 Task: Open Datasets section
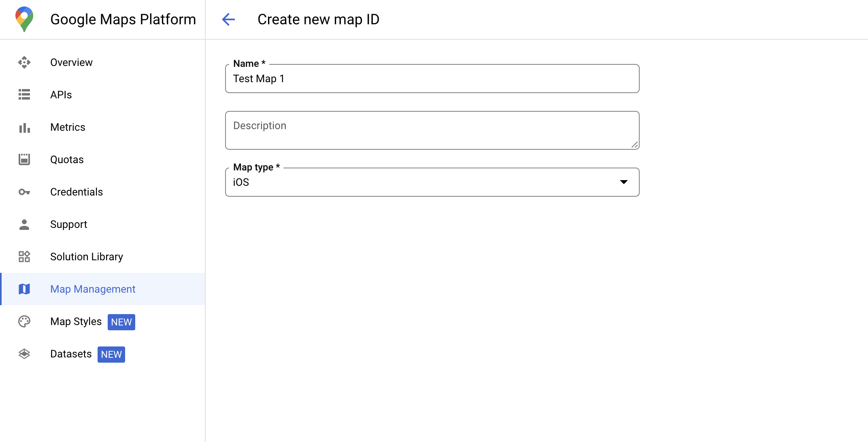pos(71,354)
